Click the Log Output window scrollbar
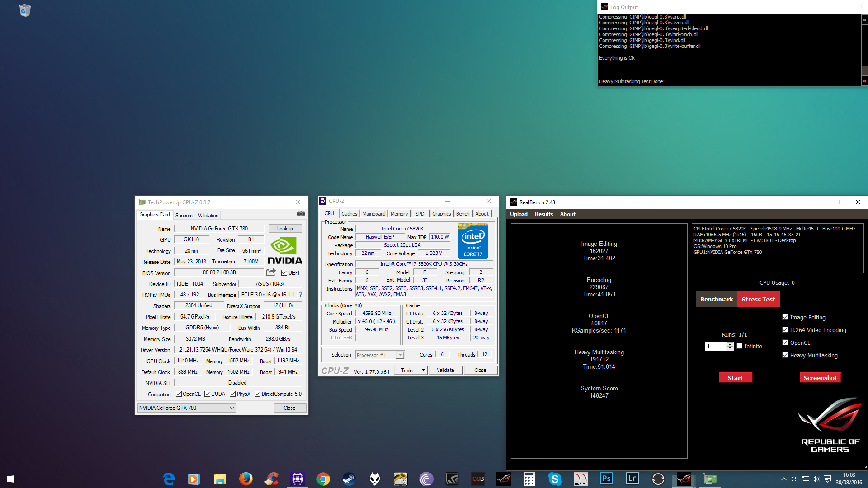This screenshot has height=488, width=868. (864, 50)
